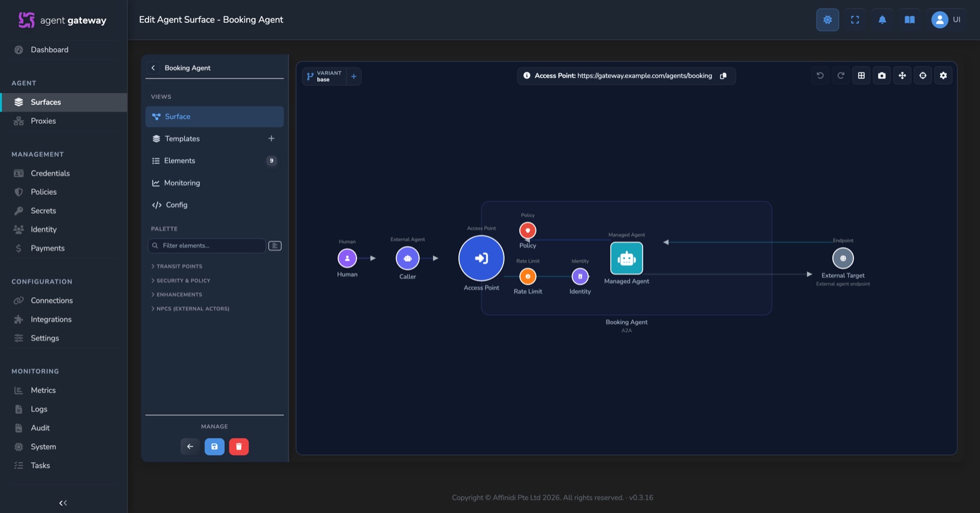The height and width of the screenshot is (513, 980).
Task: Add a new variant
Action: coord(353,77)
